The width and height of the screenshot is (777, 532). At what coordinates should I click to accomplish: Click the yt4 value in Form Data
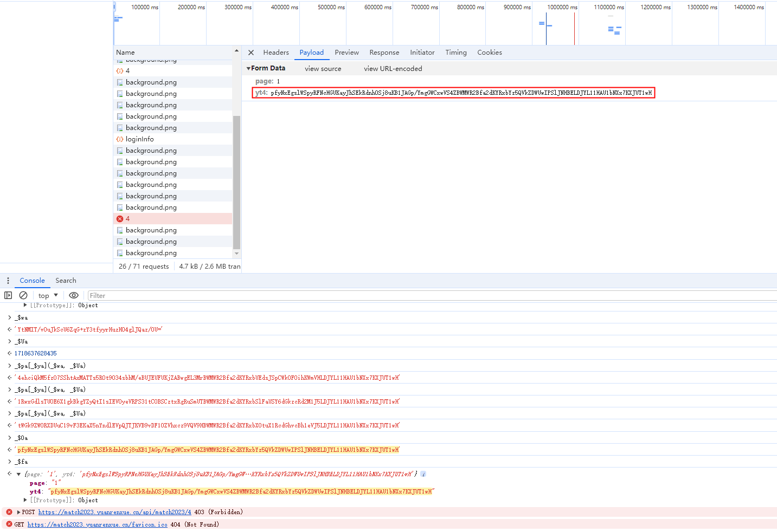461,93
